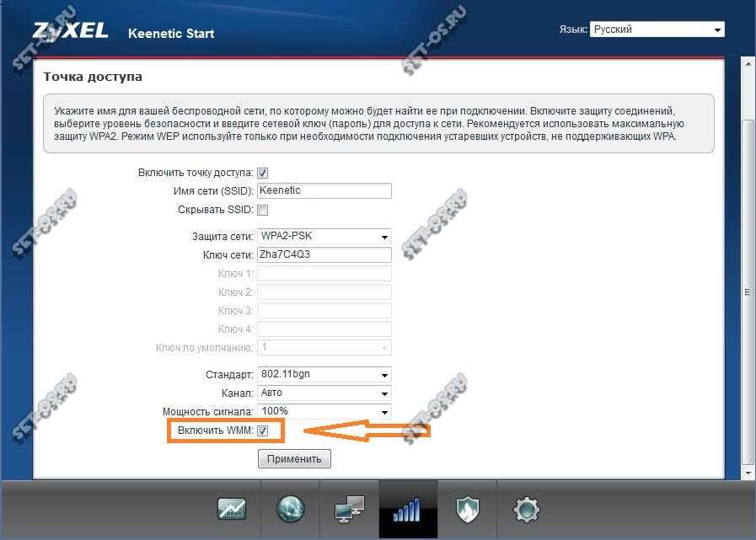Image resolution: width=756 pixels, height=540 pixels.
Task: Toggle 'Включить WMM' checkbox
Action: point(262,430)
